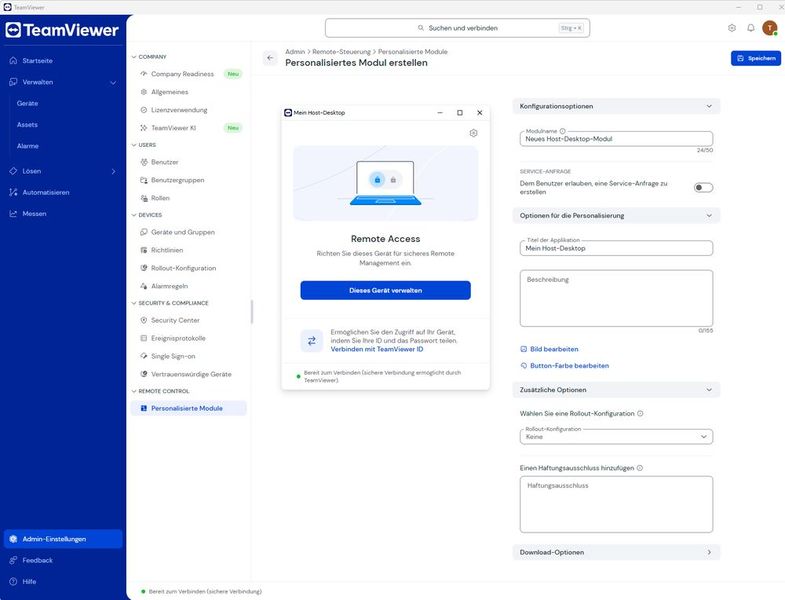Click Admin in breadcrumb

point(295,52)
